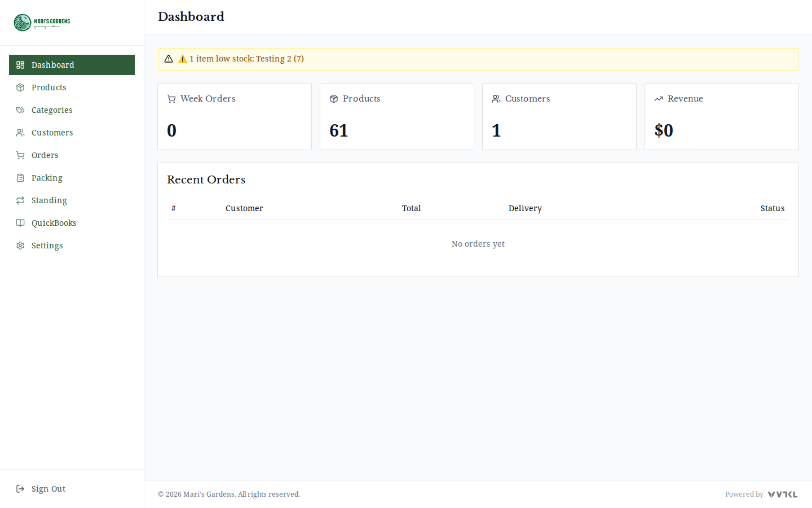Image resolution: width=812 pixels, height=508 pixels.
Task: Click the yellow warning emoji in alert
Action: (183, 59)
